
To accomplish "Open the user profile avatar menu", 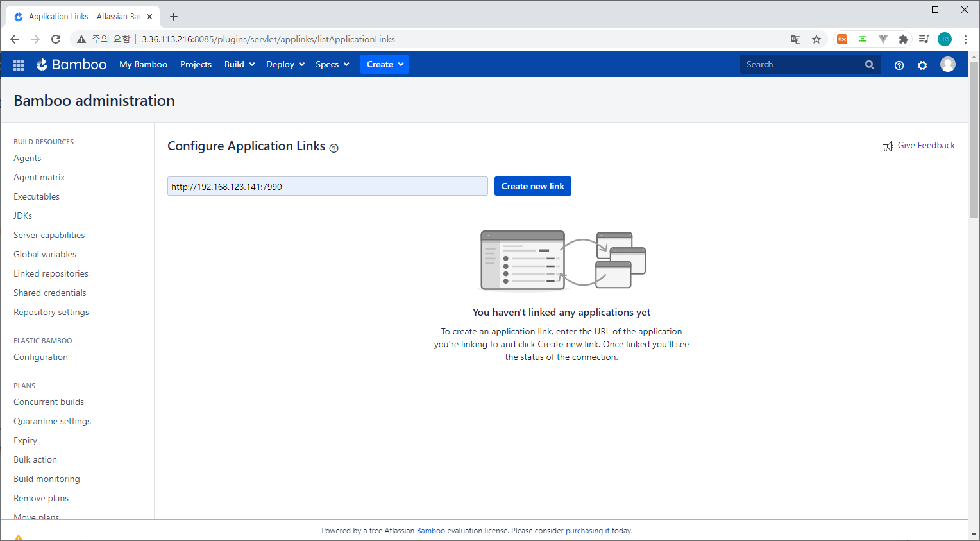I will tap(948, 64).
